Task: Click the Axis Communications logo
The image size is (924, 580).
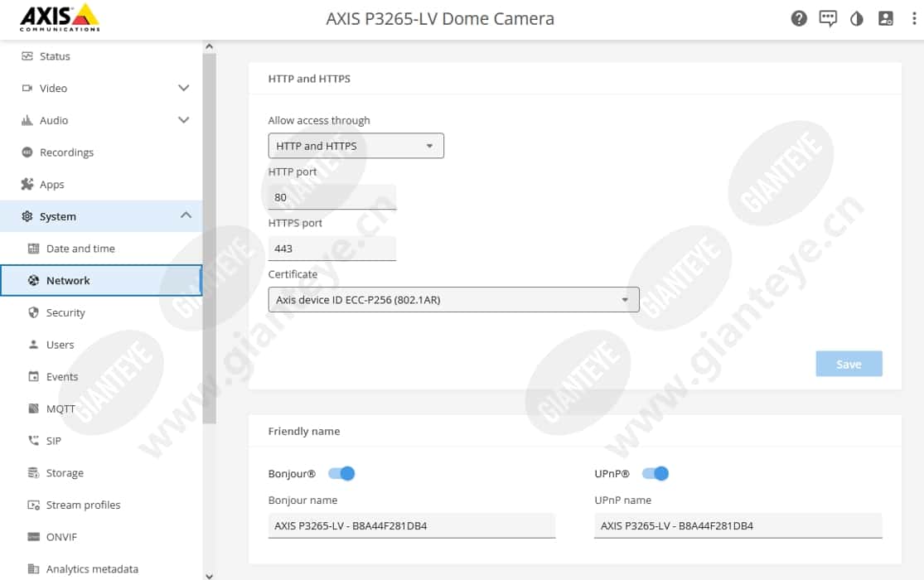Action: (59, 17)
